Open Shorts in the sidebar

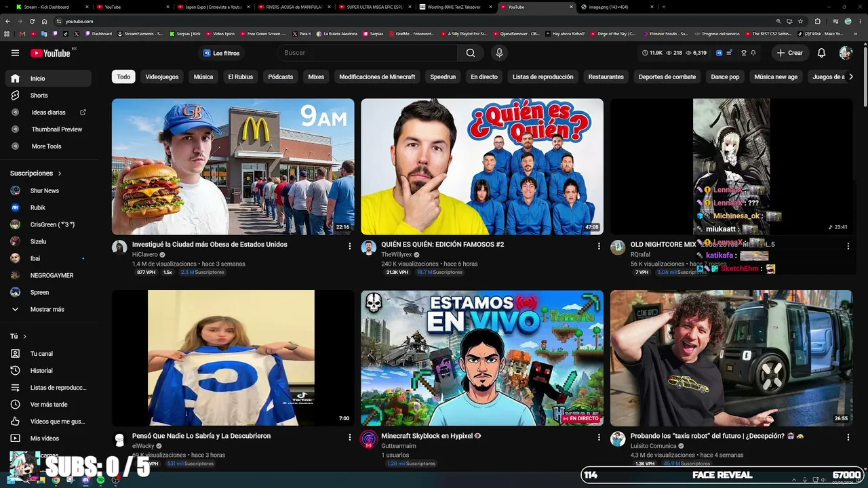[47, 96]
